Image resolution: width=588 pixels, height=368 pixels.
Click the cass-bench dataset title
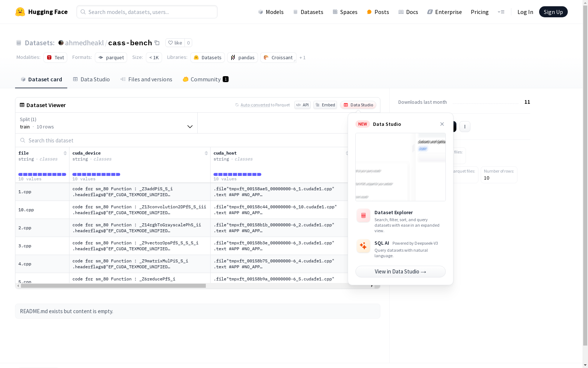pyautogui.click(x=130, y=43)
